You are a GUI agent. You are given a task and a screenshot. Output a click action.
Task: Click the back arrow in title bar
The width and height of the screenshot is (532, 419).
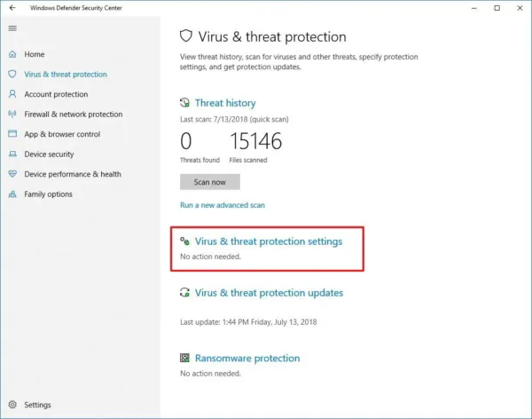(x=12, y=8)
